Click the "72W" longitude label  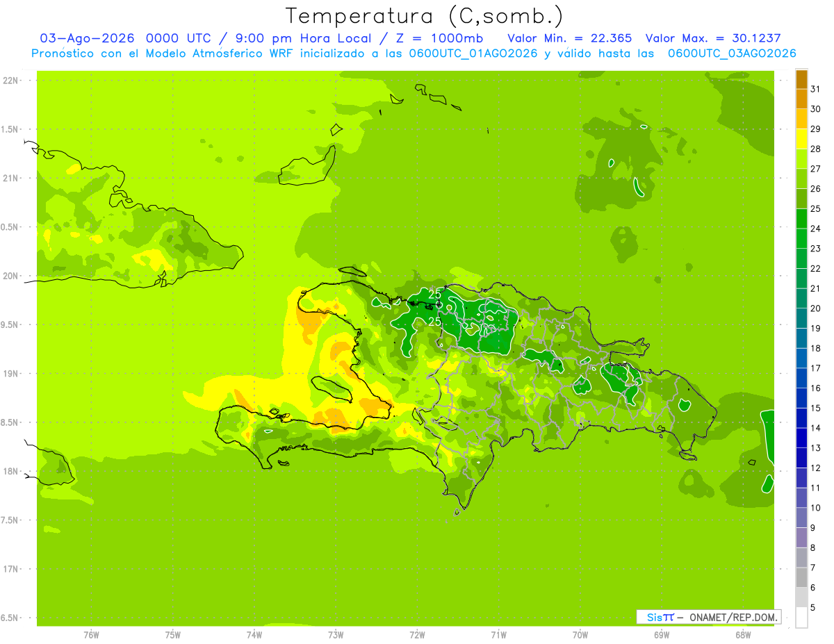[417, 635]
